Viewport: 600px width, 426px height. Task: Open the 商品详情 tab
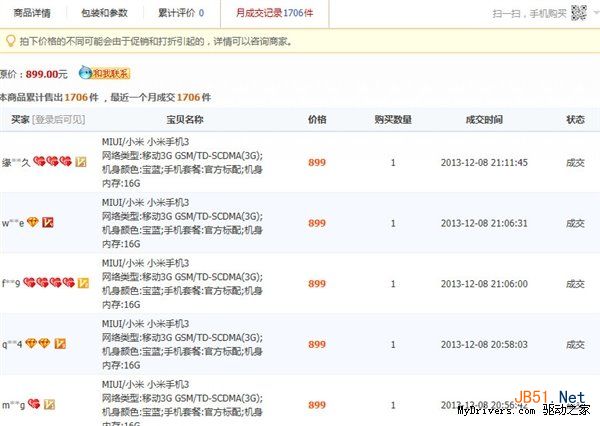(32, 13)
